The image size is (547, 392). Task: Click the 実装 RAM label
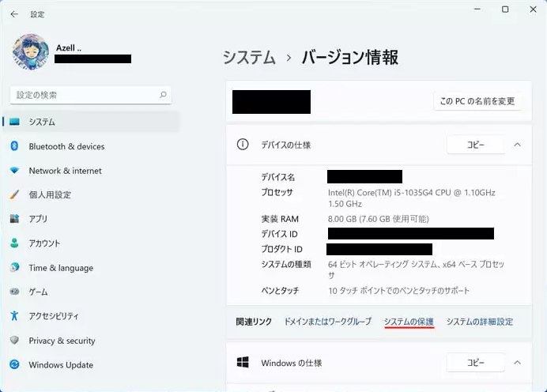[x=280, y=219]
